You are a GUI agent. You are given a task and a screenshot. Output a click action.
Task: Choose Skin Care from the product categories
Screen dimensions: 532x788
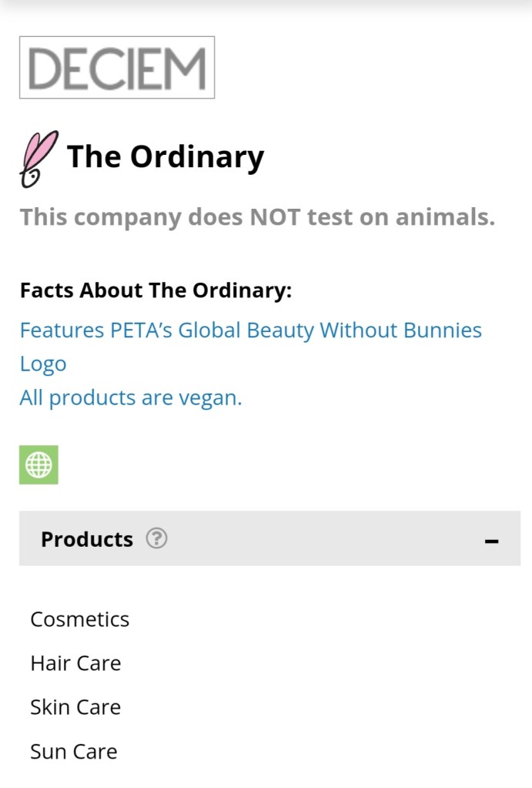[x=75, y=707]
